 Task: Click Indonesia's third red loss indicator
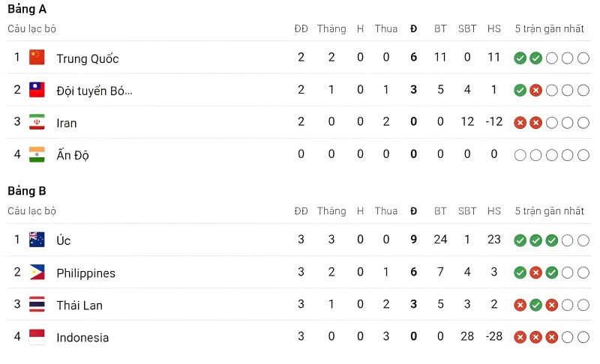click(x=551, y=337)
